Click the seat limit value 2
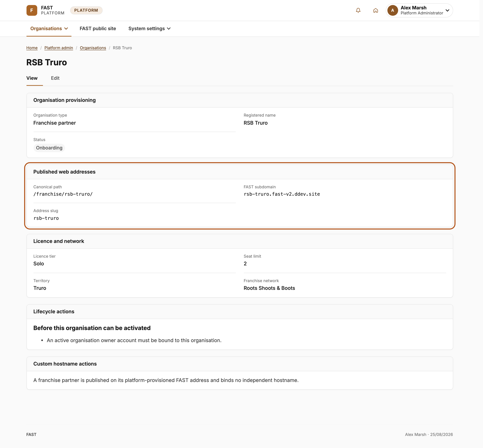 click(245, 264)
